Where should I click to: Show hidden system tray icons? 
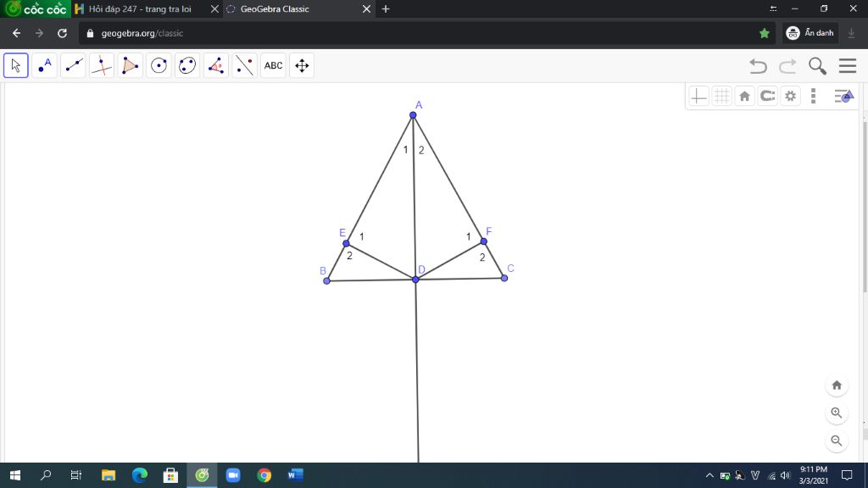[x=709, y=475]
